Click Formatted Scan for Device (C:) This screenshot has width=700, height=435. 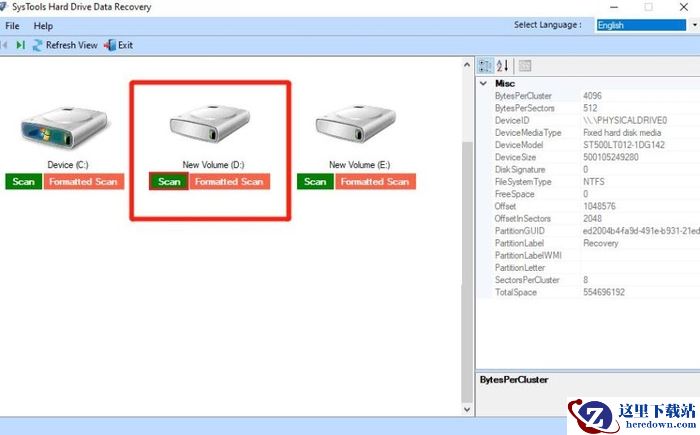[83, 182]
